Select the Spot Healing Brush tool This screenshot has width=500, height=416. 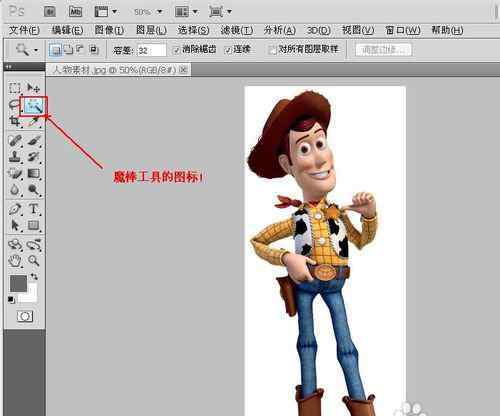pyautogui.click(x=15, y=141)
